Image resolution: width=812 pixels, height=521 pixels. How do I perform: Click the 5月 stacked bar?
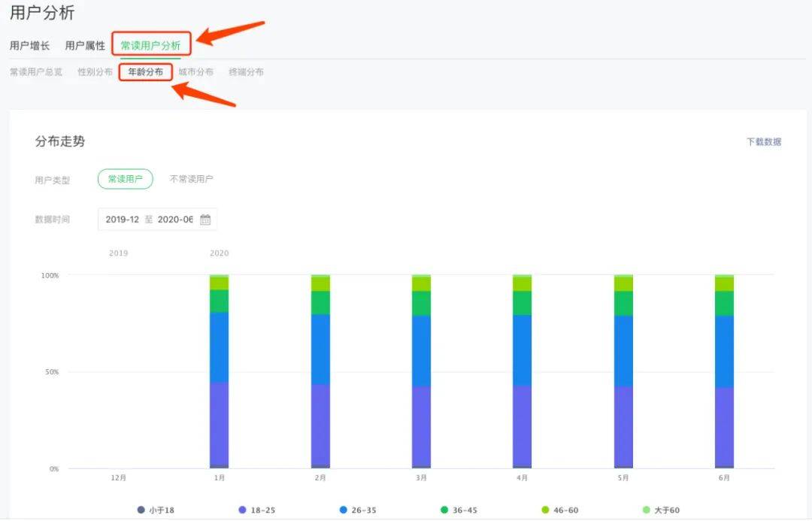coord(623,371)
